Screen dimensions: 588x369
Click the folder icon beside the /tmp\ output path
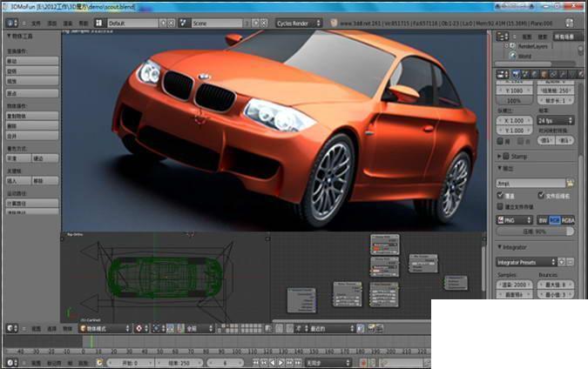click(x=570, y=183)
